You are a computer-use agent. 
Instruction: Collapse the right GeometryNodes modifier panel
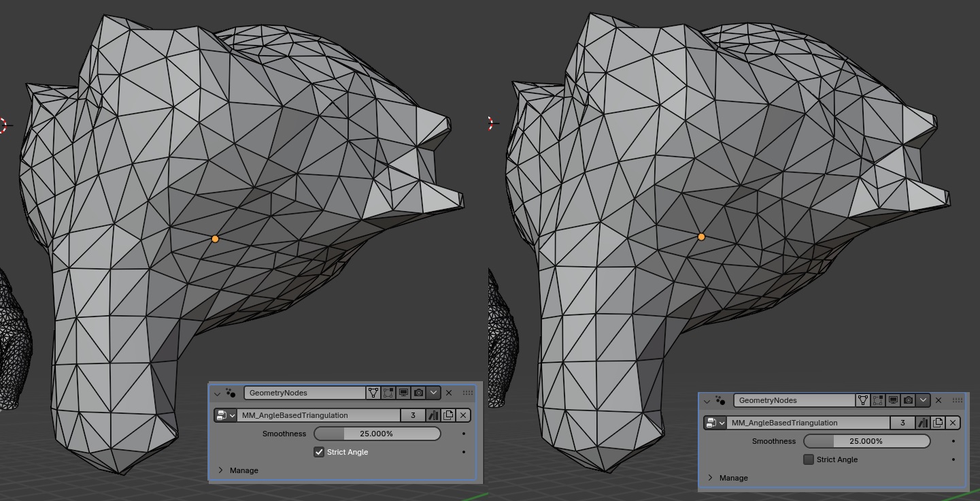707,400
